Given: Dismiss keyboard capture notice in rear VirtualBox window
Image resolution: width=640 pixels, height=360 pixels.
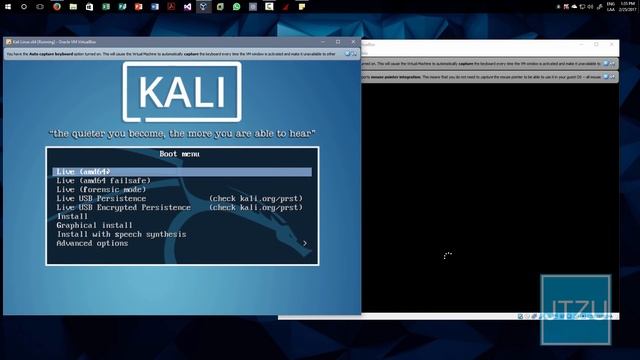Looking at the screenshot, I should point(606,64).
